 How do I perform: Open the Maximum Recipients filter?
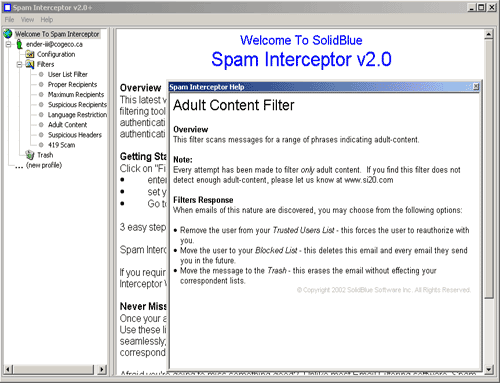tap(76, 94)
